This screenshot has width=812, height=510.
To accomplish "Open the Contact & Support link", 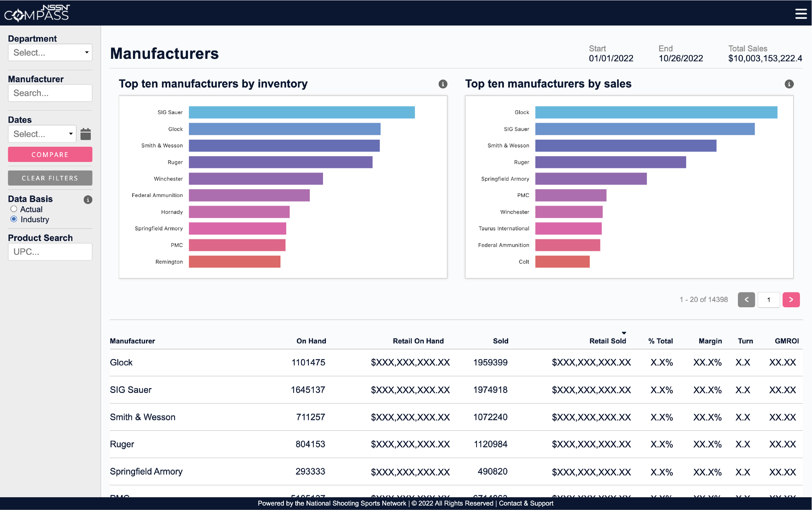I will [526, 503].
